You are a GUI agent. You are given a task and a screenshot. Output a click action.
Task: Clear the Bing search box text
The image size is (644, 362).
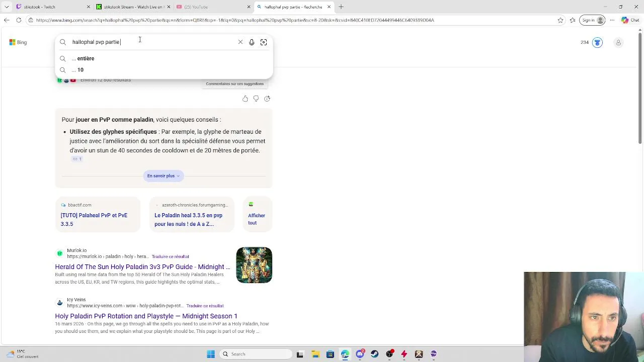point(240,42)
